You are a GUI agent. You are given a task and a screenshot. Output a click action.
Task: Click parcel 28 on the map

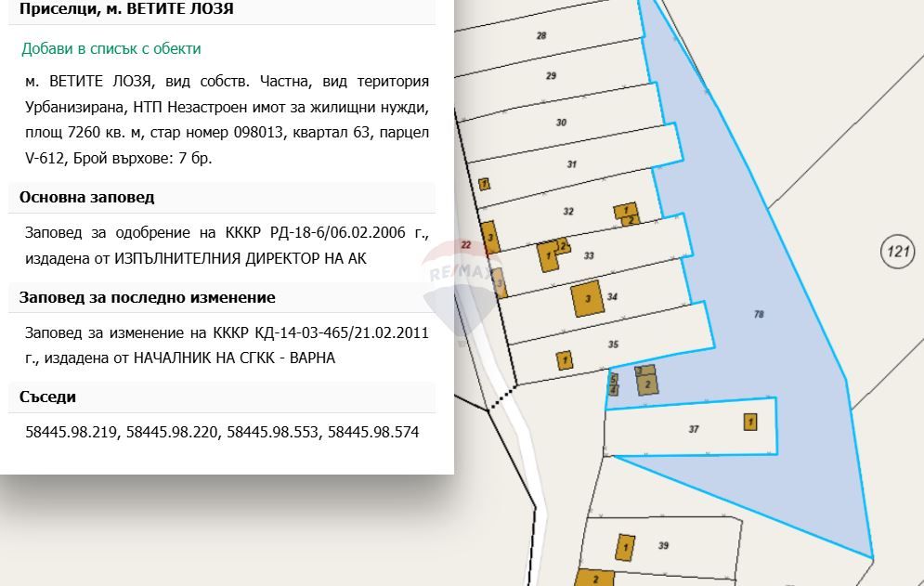(541, 35)
